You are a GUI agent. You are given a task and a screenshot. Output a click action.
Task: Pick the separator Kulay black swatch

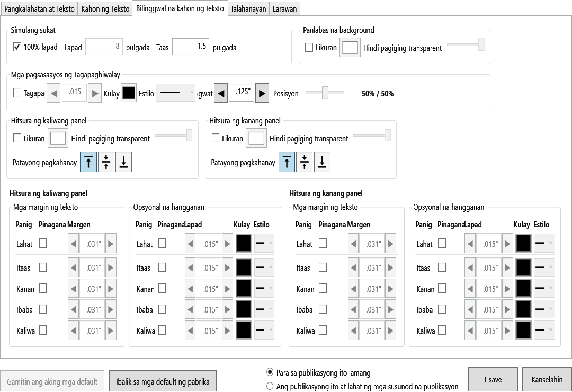click(x=128, y=93)
